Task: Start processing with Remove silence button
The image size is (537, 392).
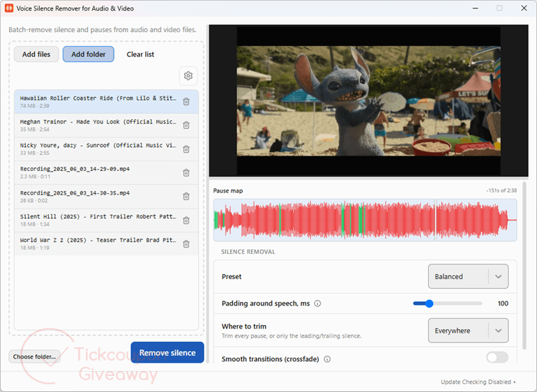Action: 167,353
